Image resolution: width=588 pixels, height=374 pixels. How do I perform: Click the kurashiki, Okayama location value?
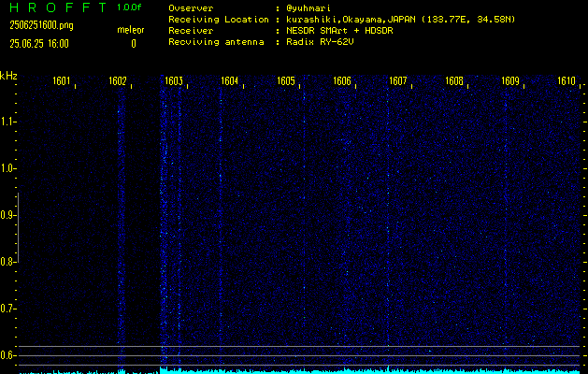(400, 20)
